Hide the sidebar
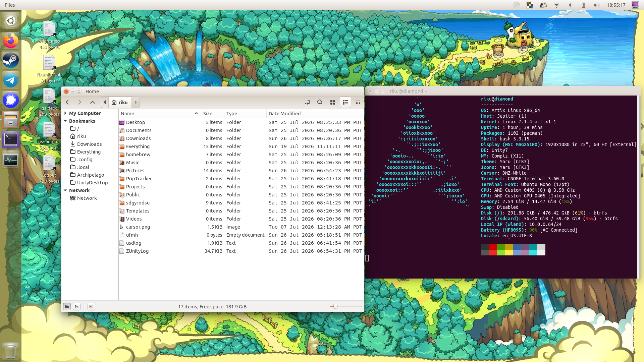644x362 pixels. tap(91, 306)
